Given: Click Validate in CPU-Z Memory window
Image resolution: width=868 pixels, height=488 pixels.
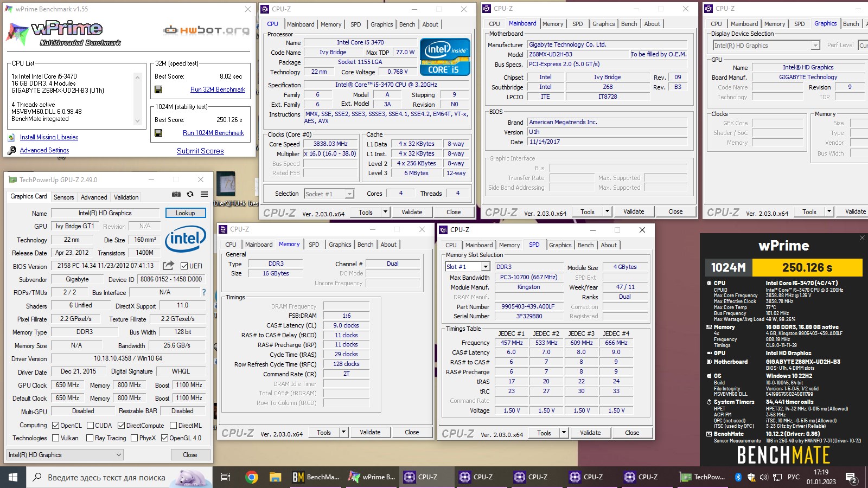Looking at the screenshot, I should [370, 432].
